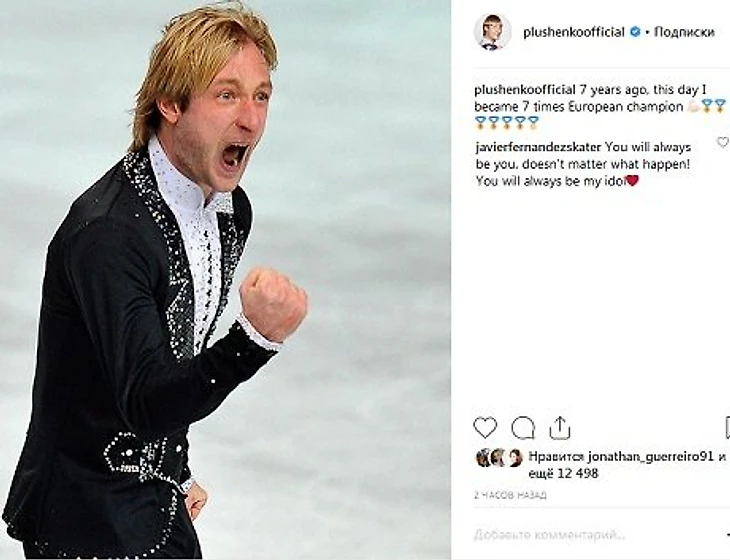The image size is (730, 560).
Task: Visit javierfernandezskater's profile from the comment
Action: [x=538, y=147]
